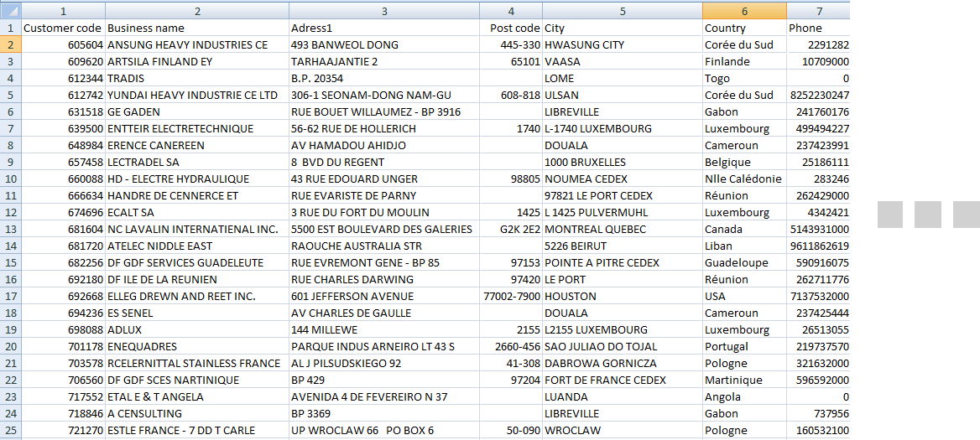Select column 1 header
This screenshot has width=980, height=440.
(63, 11)
